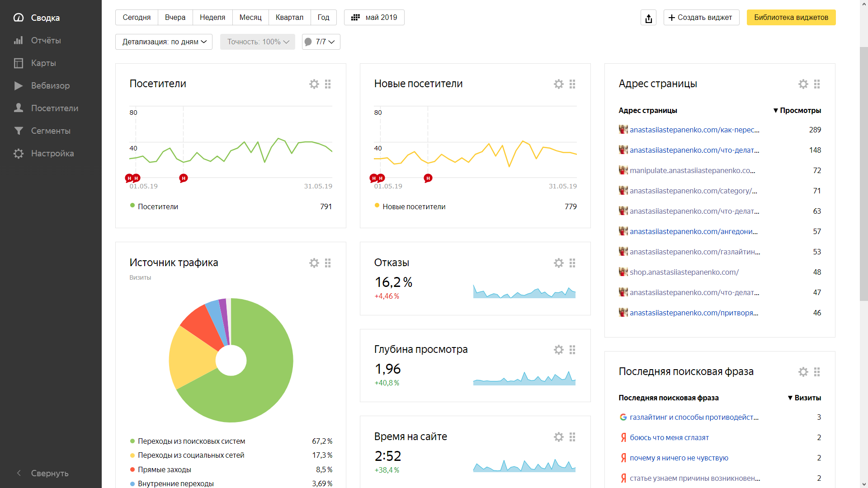This screenshot has width=868, height=488.
Task: Open the 7/7 annotations dropdown
Action: (321, 42)
